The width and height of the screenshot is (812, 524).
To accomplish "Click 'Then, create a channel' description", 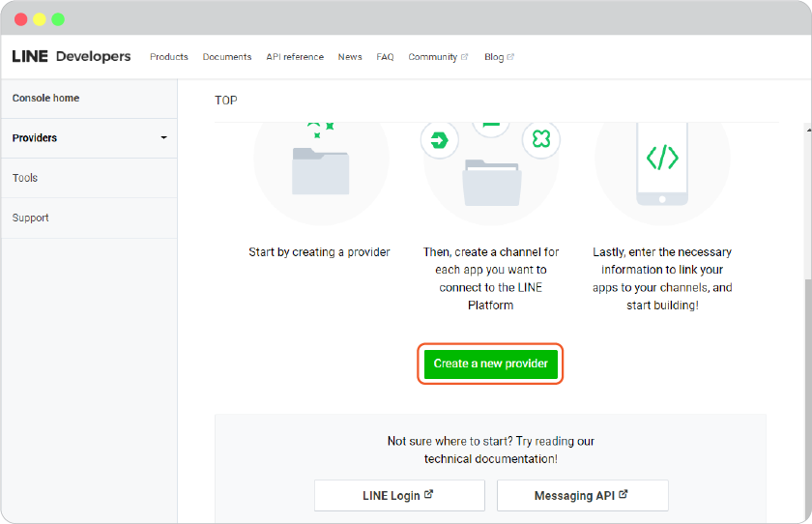I will pos(491,278).
